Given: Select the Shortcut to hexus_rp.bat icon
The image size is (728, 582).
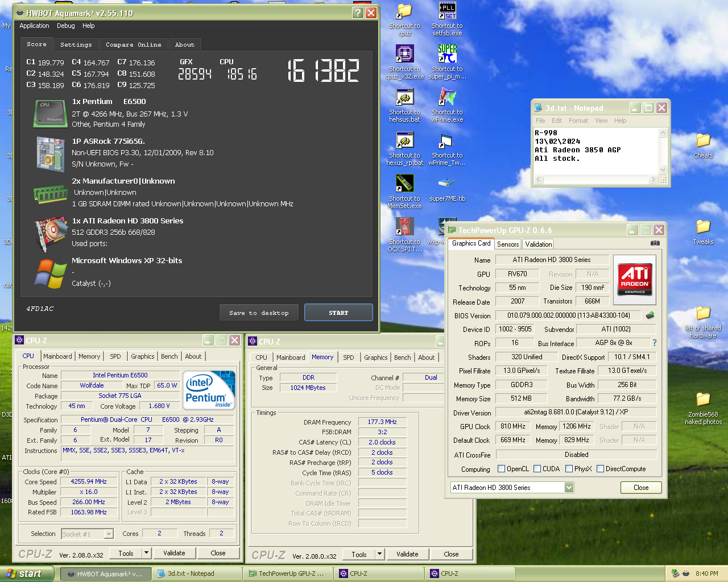Looking at the screenshot, I should pyautogui.click(x=404, y=148).
